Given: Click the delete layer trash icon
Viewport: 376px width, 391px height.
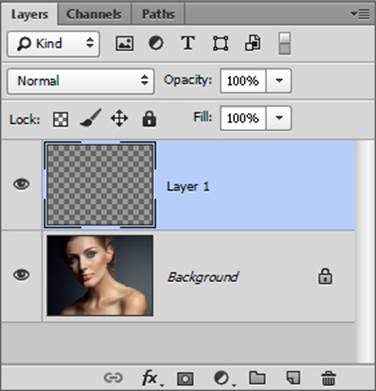Looking at the screenshot, I should click(x=329, y=378).
